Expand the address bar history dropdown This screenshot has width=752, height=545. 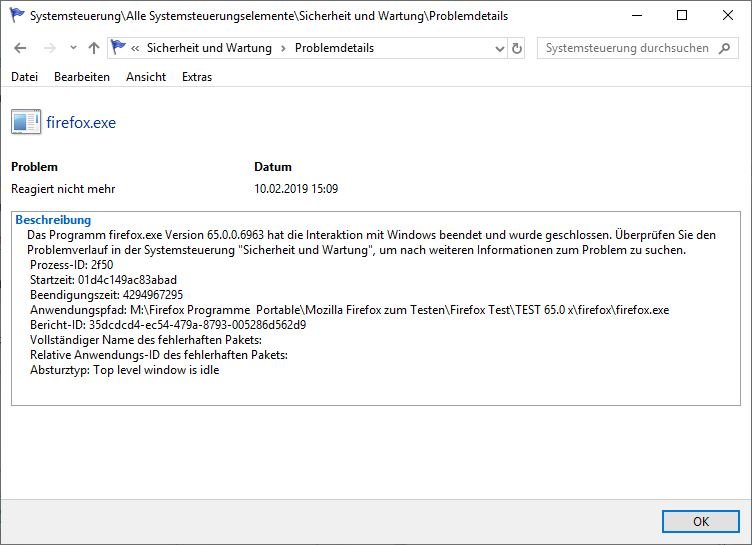click(499, 48)
